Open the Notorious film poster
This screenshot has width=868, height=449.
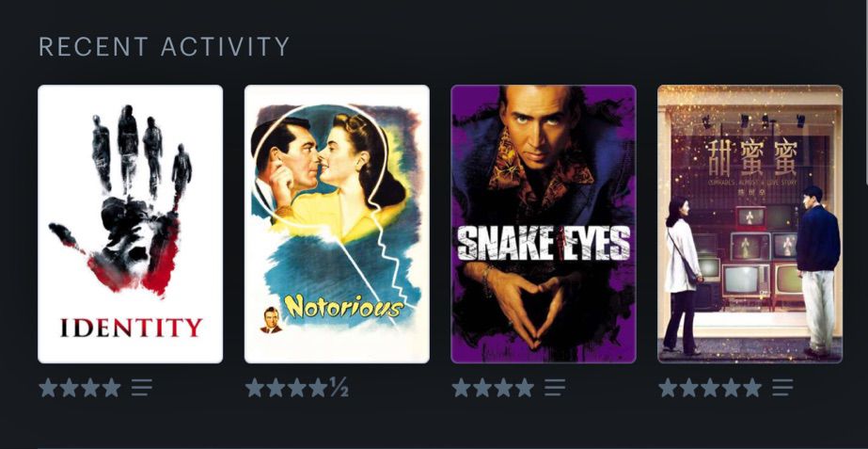click(x=337, y=224)
